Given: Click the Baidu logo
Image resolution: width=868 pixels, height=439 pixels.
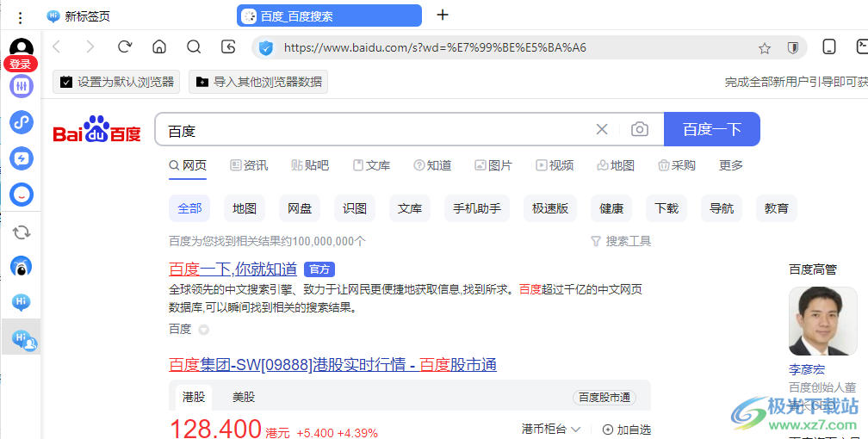Looking at the screenshot, I should point(96,129).
